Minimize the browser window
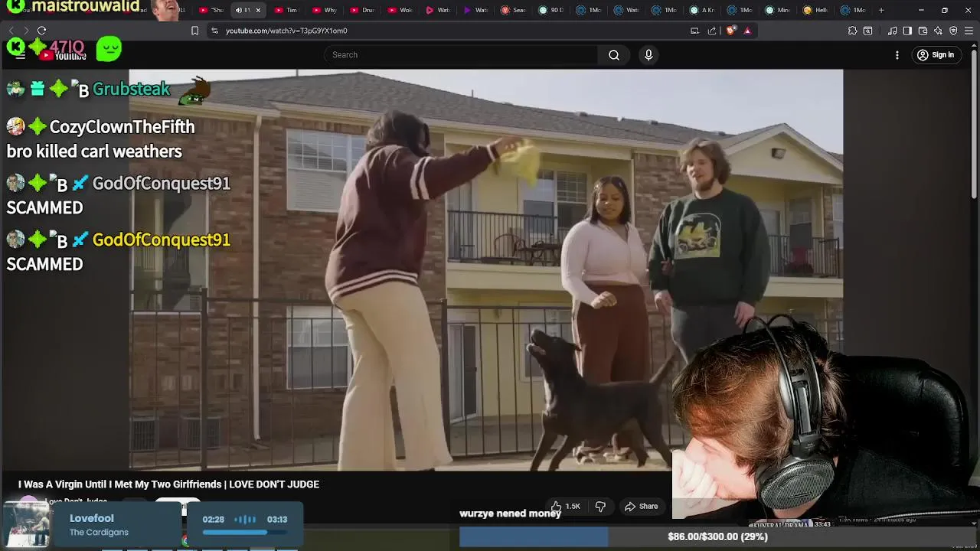980x551 pixels. 921,10
